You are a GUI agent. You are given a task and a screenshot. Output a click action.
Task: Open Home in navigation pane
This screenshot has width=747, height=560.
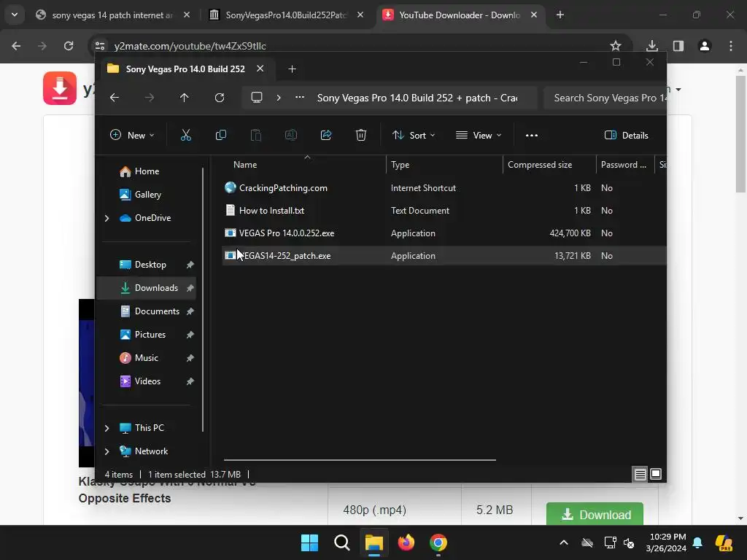coord(147,171)
